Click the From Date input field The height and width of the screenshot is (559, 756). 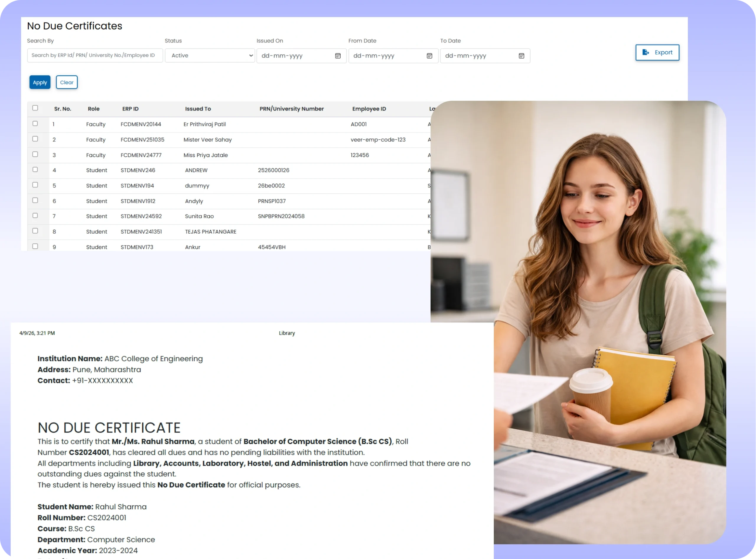[386, 56]
